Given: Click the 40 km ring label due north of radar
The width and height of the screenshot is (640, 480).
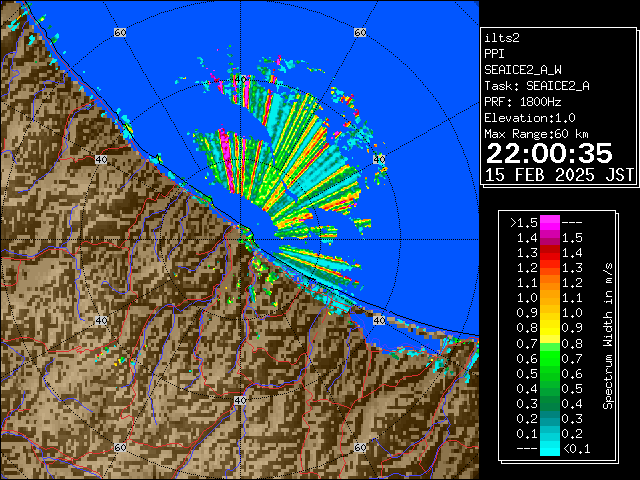Looking at the screenshot, I should coord(240,79).
